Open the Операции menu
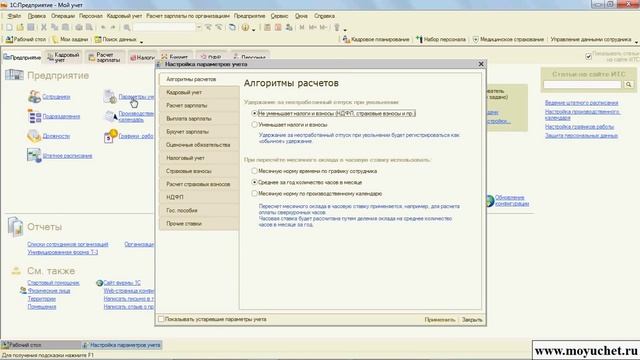640x360 pixels. 63,16
